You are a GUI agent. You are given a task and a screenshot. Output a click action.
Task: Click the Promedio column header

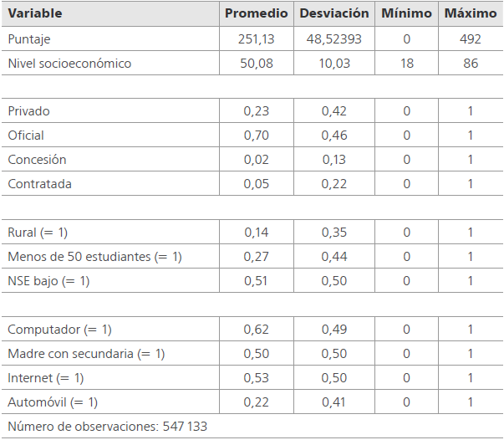click(x=256, y=14)
